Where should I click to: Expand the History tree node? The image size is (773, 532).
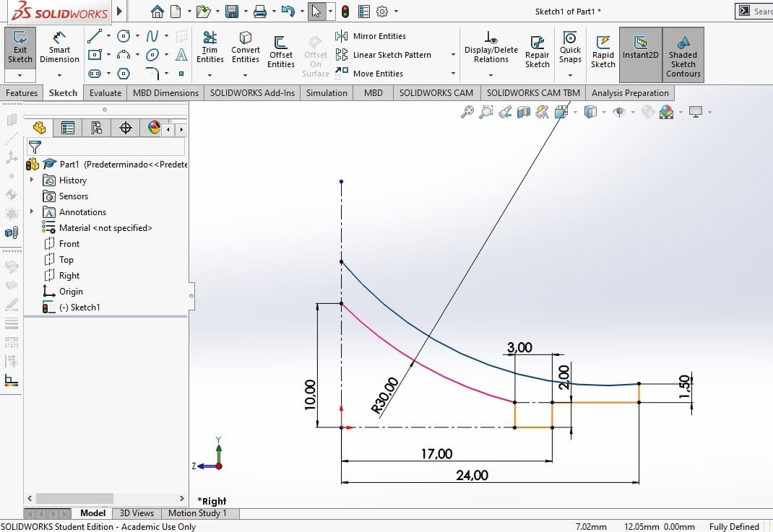[x=32, y=180]
